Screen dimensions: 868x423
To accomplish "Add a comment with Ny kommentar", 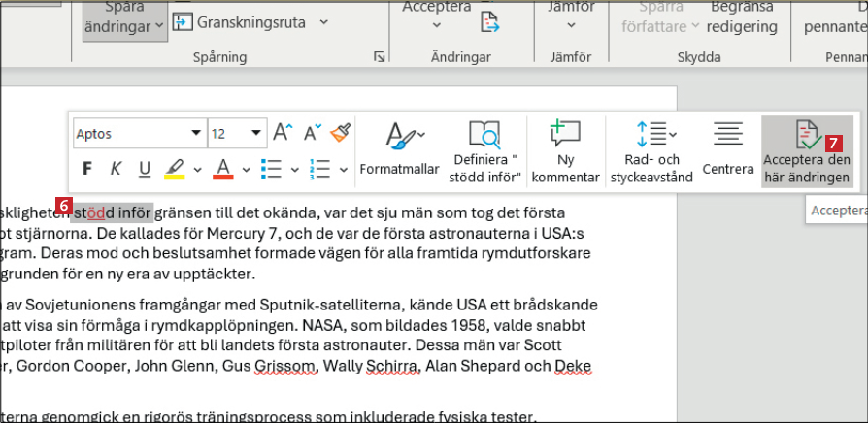I will coord(565,150).
